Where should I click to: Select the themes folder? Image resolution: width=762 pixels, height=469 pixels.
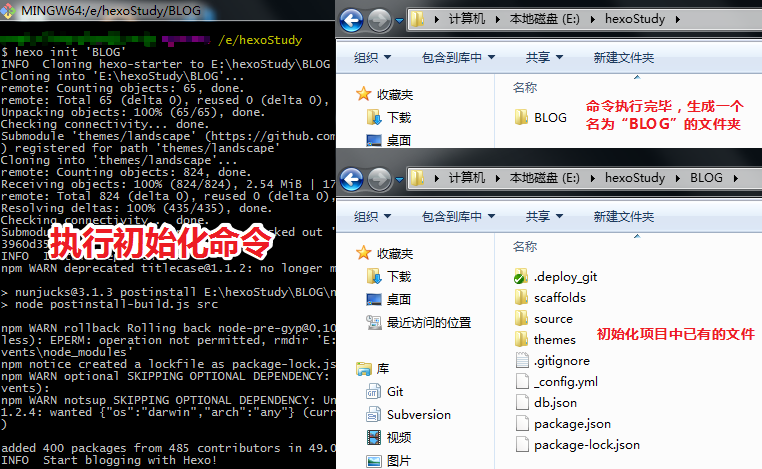(545, 339)
